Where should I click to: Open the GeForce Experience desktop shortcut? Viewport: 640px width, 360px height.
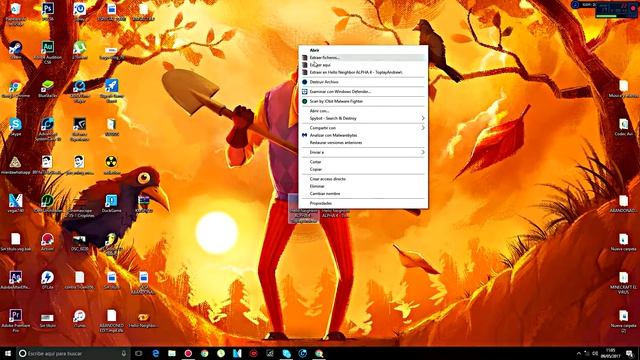point(80,129)
